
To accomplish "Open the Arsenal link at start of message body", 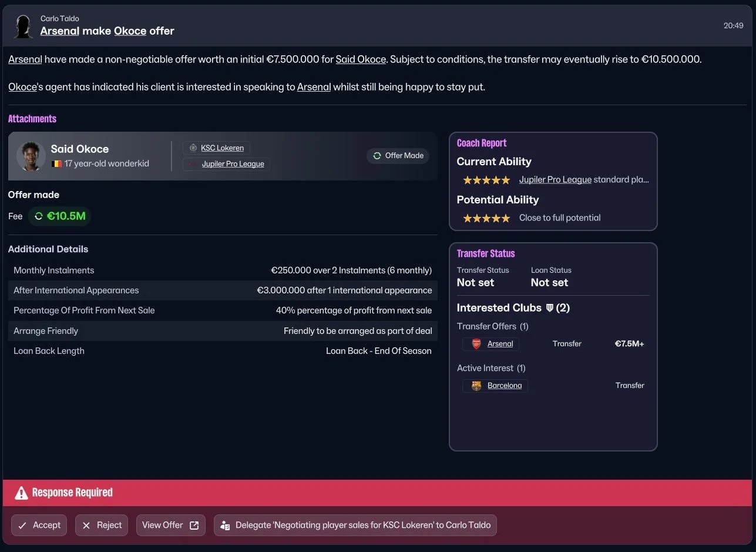I will [x=25, y=59].
